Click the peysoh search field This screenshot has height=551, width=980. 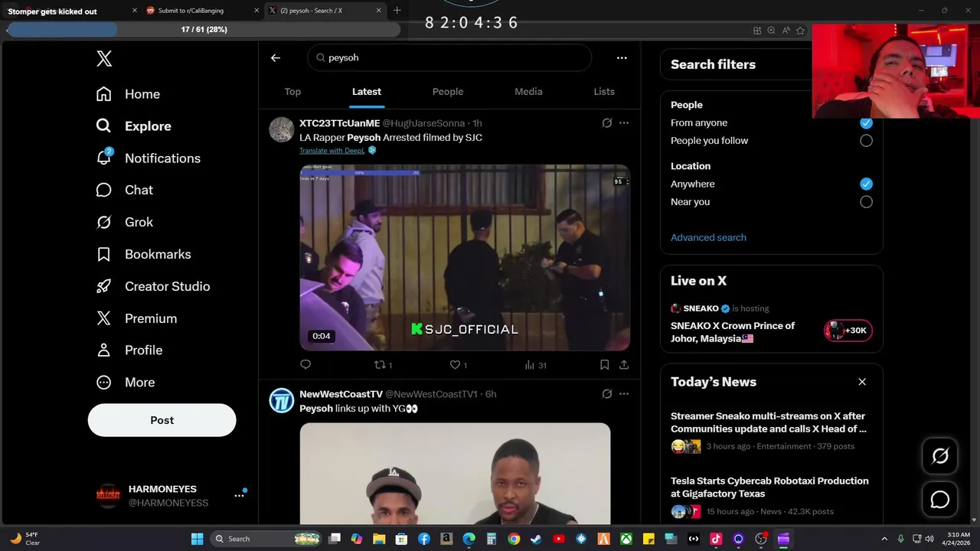tap(449, 57)
